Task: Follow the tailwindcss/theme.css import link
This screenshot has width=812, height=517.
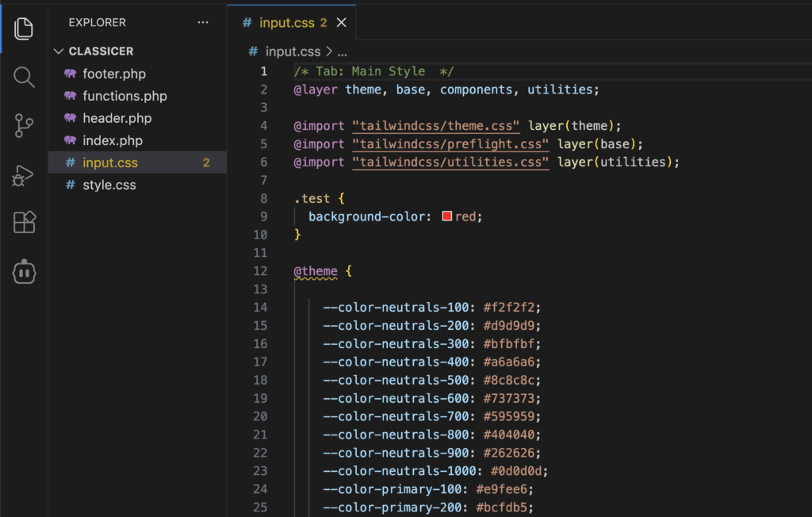Action: [x=436, y=126]
